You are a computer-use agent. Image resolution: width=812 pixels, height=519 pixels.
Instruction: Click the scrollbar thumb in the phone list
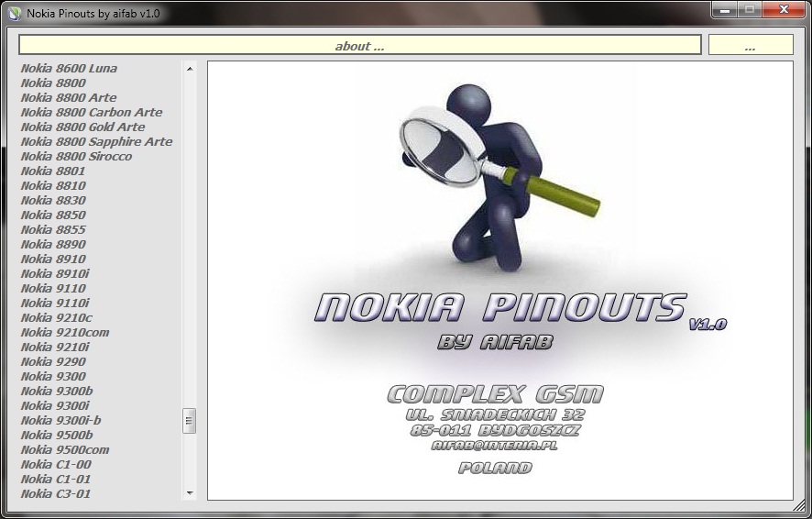click(190, 421)
